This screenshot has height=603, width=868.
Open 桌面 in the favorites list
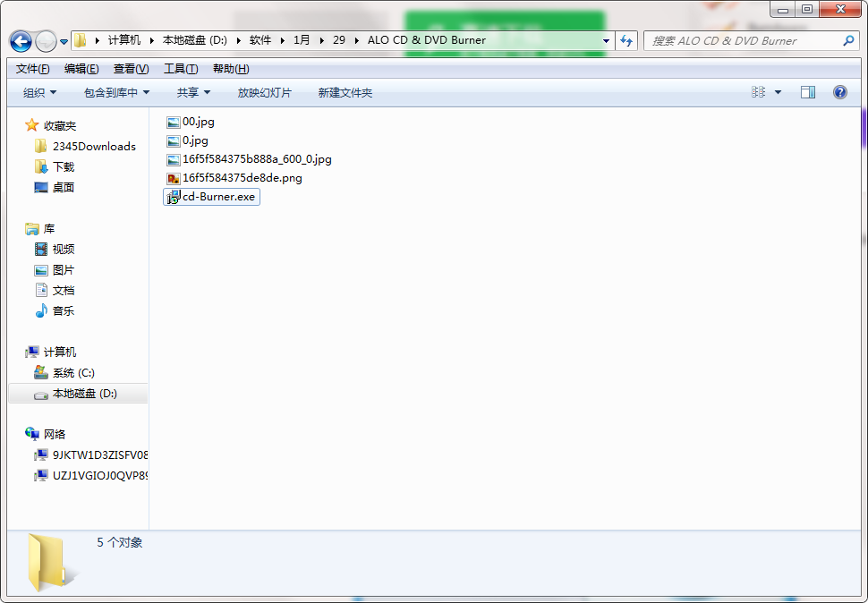tap(55, 187)
